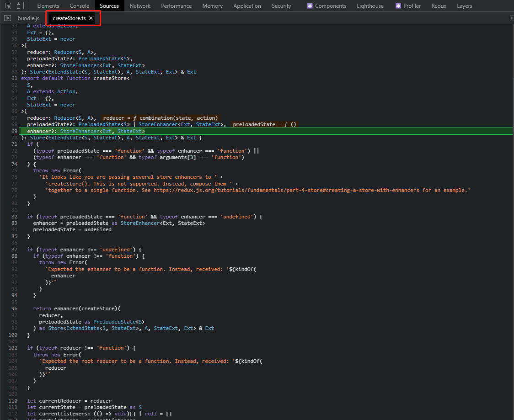Open the Redux tab
The width and height of the screenshot is (514, 420).
click(x=439, y=6)
